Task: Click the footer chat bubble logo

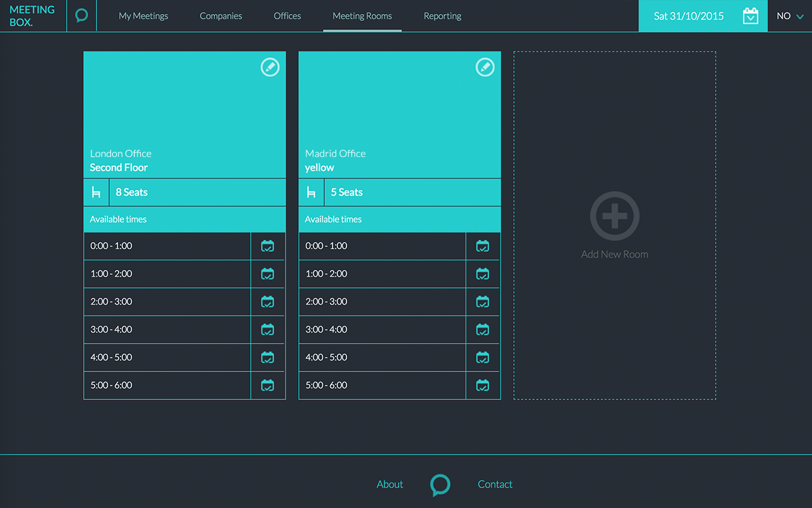Action: 440,485
